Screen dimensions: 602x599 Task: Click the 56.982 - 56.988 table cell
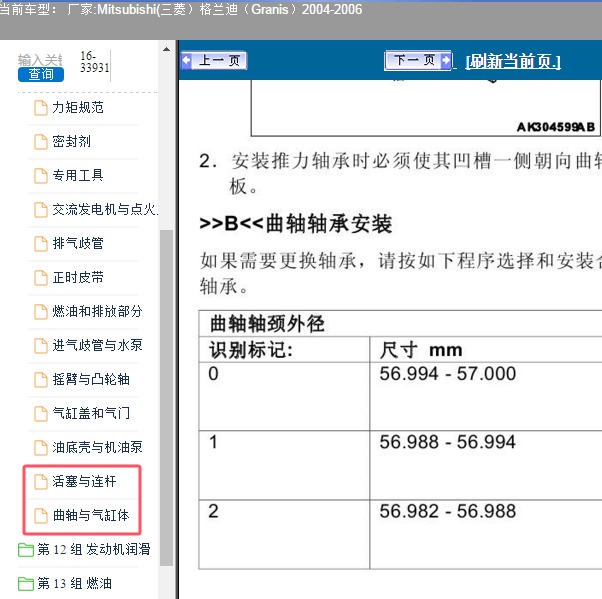pyautogui.click(x=448, y=511)
